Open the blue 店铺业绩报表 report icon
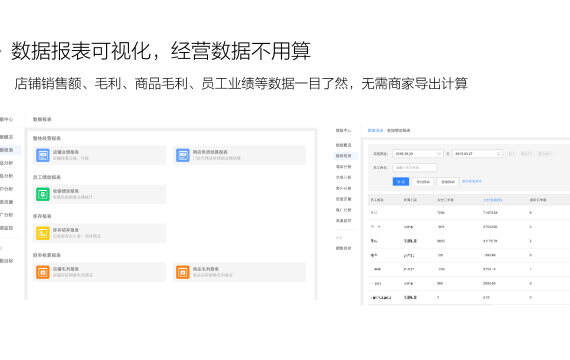Screen dimensions: 570x360 point(43,155)
